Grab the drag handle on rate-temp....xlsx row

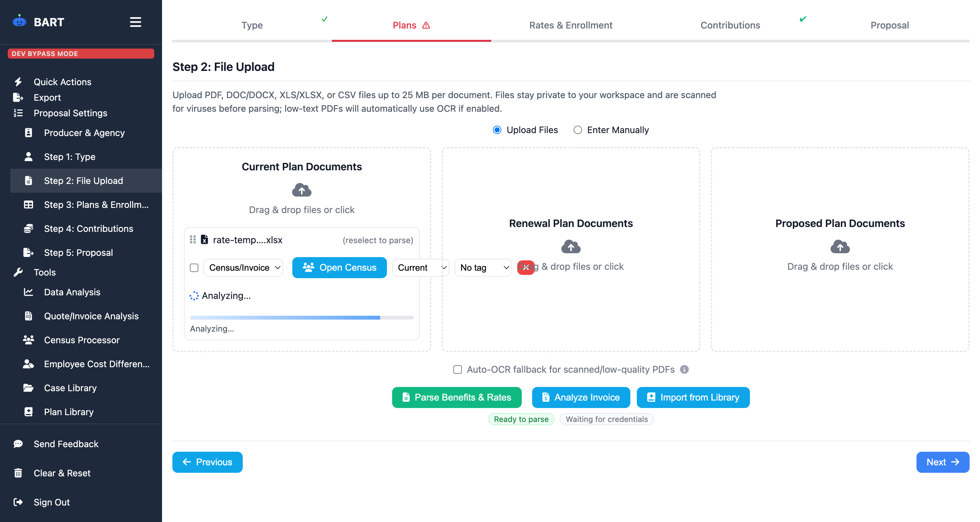pos(193,240)
